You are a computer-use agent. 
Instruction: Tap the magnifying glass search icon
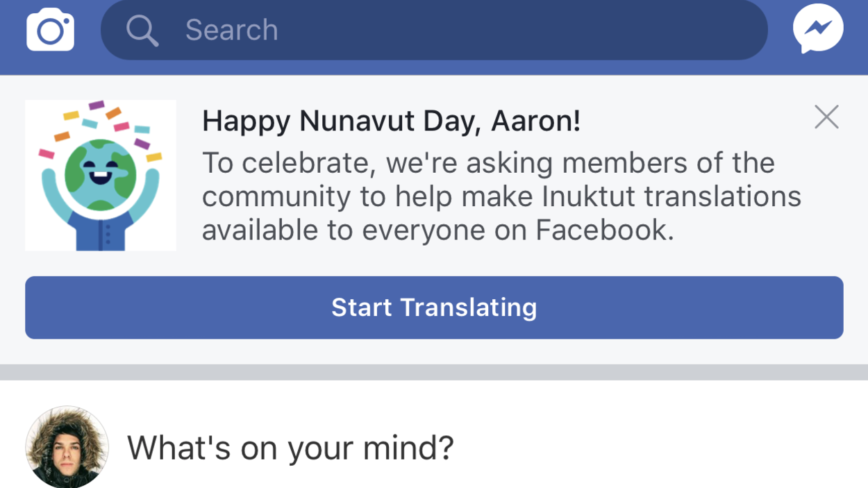tap(142, 31)
